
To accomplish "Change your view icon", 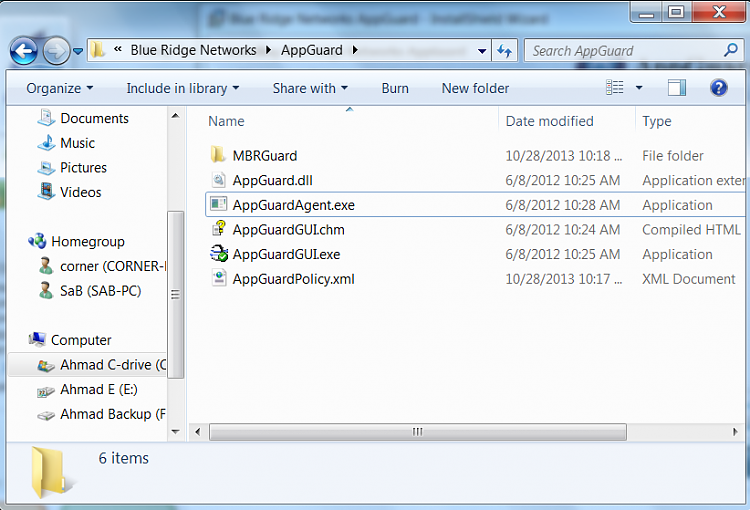I will coord(615,88).
